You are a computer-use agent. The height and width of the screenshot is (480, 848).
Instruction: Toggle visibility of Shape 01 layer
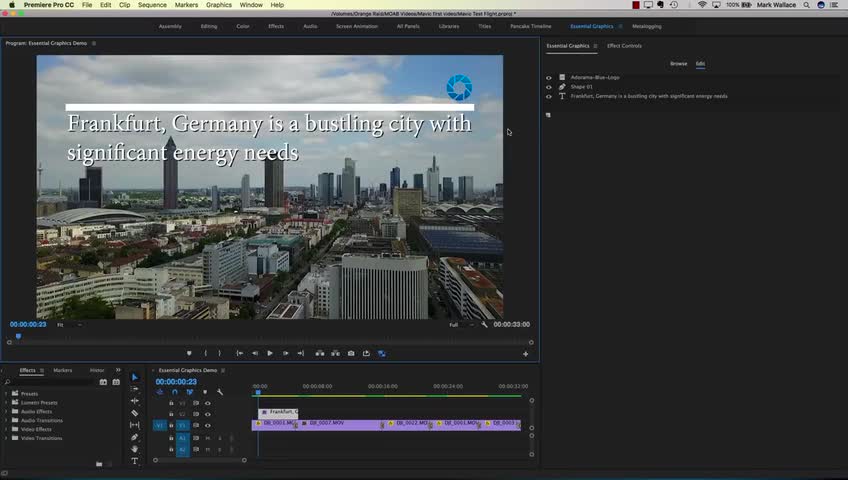pyautogui.click(x=548, y=87)
